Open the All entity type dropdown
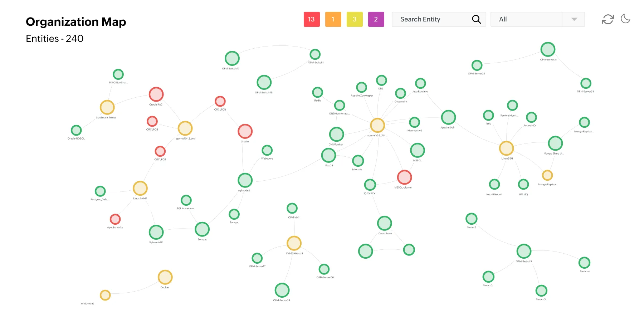The width and height of the screenshot is (644, 322). (x=537, y=19)
